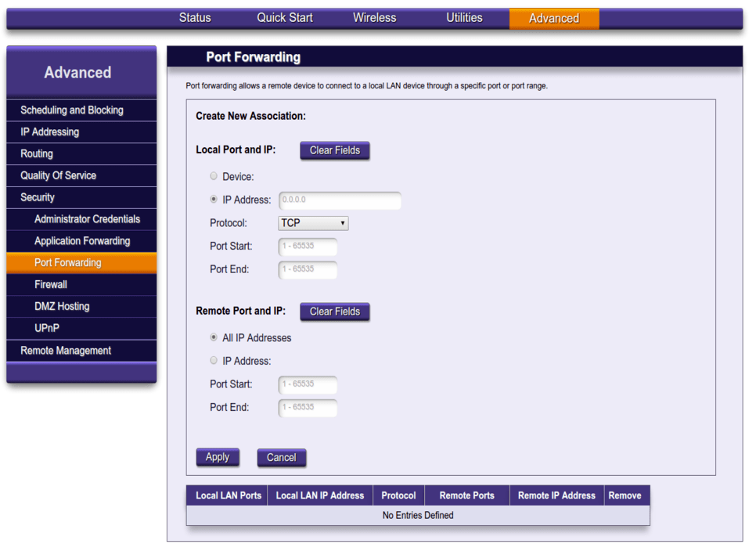
Task: Select remote IP Address radio button
Action: tap(213, 360)
